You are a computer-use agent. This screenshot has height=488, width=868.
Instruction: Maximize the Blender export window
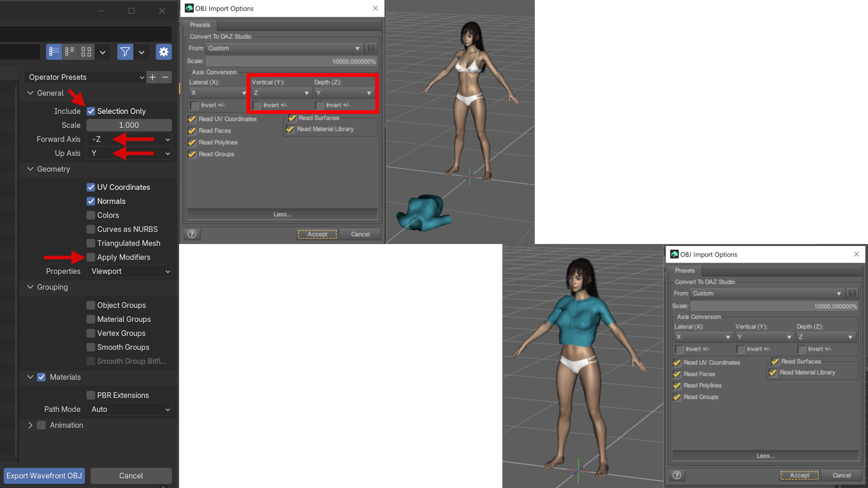(132, 11)
